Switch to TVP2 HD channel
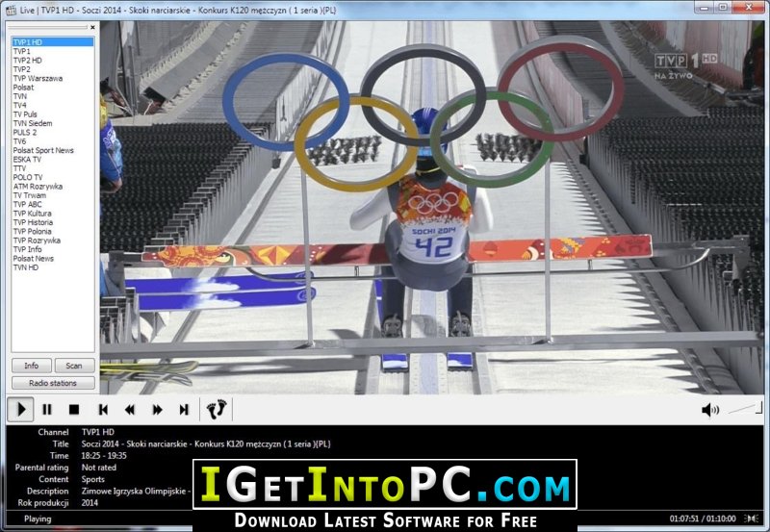 pos(28,61)
